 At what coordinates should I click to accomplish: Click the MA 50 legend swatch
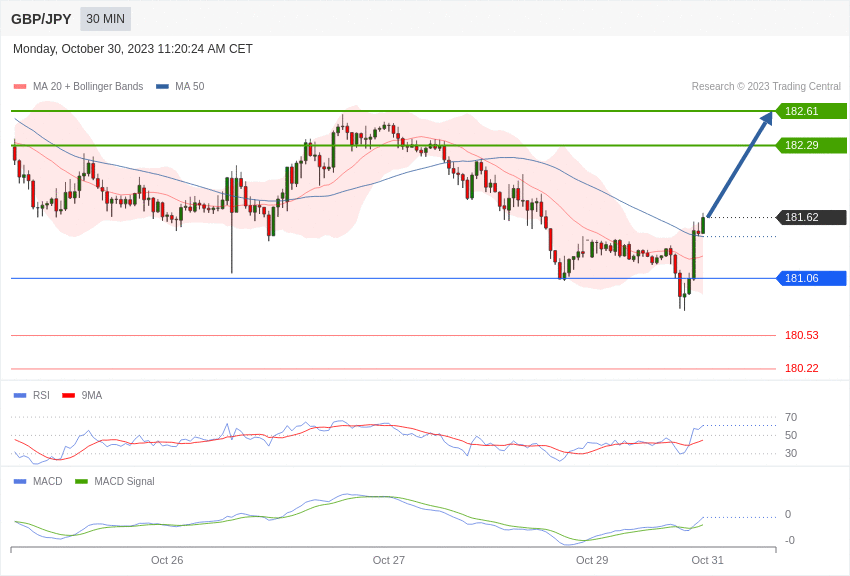(162, 87)
